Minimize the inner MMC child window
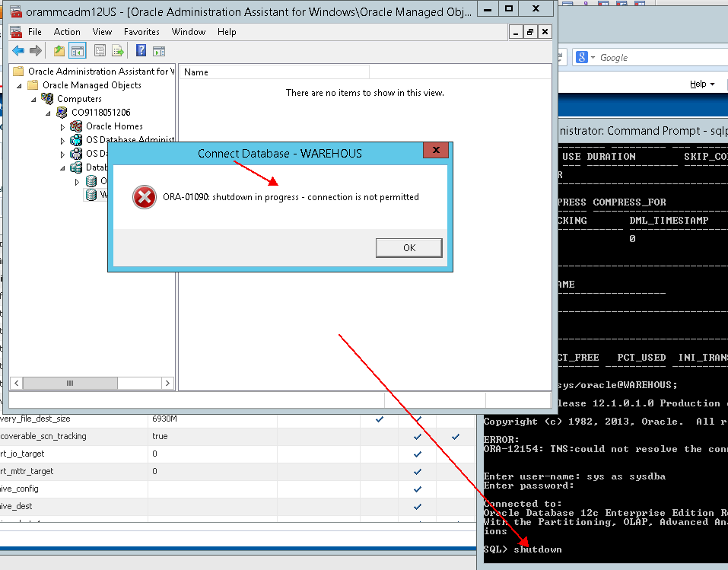The width and height of the screenshot is (728, 570). point(515,32)
